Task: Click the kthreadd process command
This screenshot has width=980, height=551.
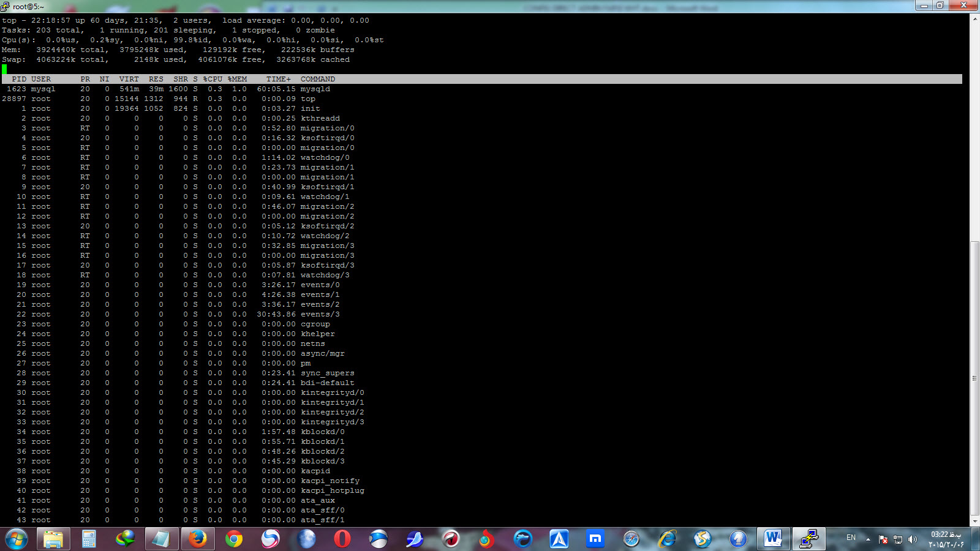Action: pos(320,118)
